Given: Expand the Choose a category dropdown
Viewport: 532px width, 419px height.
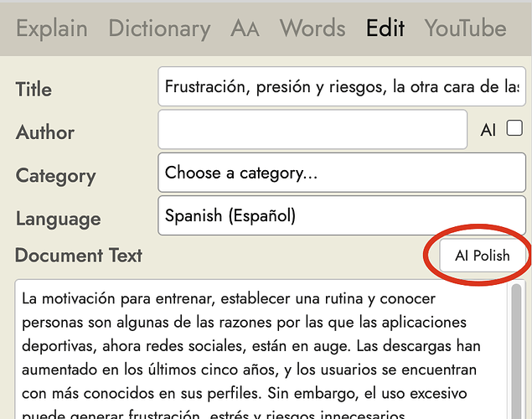Looking at the screenshot, I should (342, 173).
